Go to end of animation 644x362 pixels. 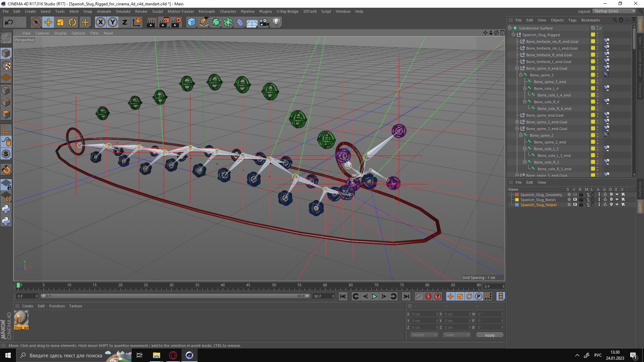[x=406, y=296]
